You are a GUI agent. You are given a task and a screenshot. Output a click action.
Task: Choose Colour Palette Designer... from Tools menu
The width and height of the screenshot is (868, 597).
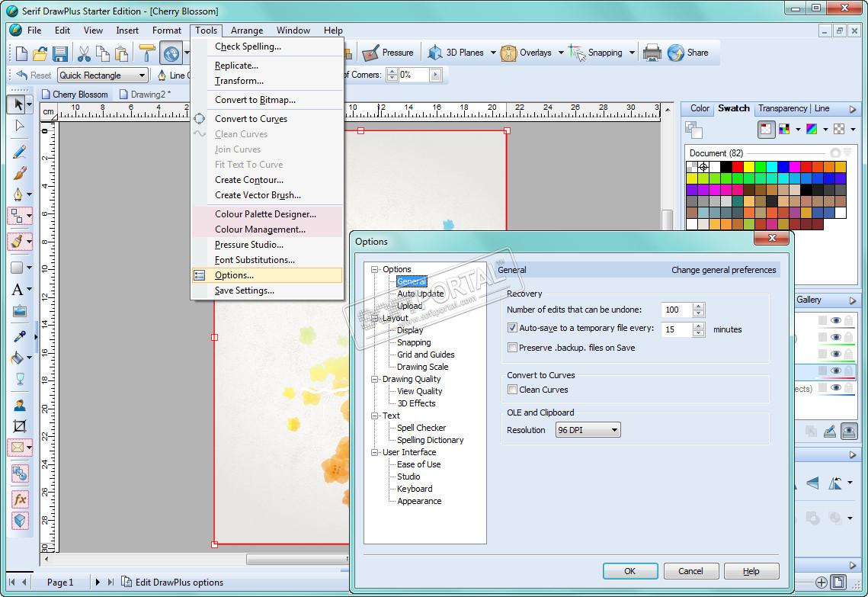point(267,213)
